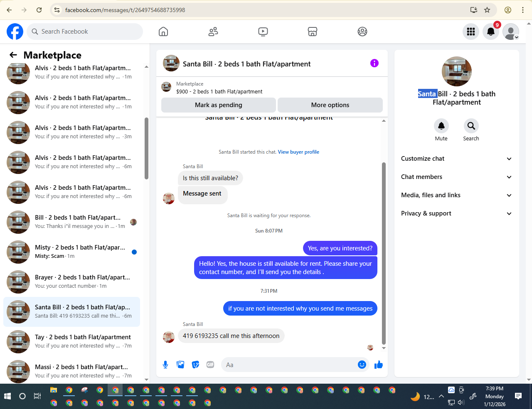Viewport: 532px width, 409px height.
Task: Click the taskbar clock showing 7:39 PM
Action: 495,396
